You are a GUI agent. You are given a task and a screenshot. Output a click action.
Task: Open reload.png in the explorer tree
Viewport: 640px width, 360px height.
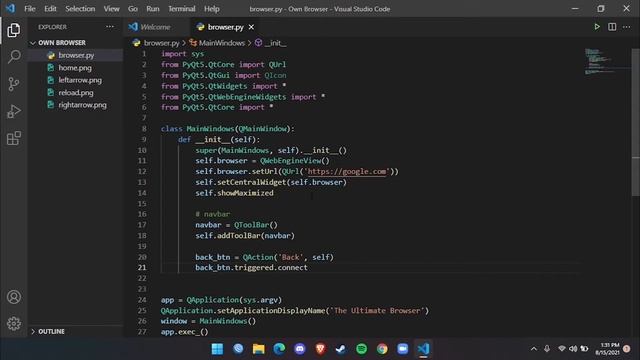(x=76, y=93)
